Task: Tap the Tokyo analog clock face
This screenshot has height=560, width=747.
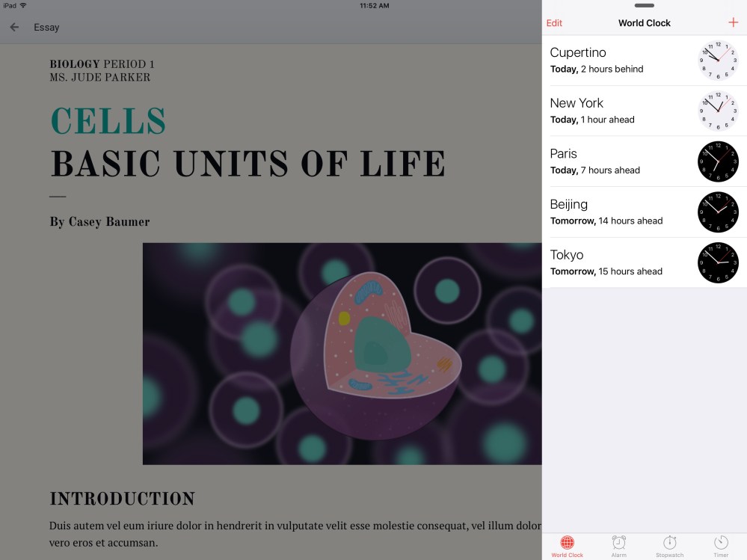Action: tap(718, 263)
